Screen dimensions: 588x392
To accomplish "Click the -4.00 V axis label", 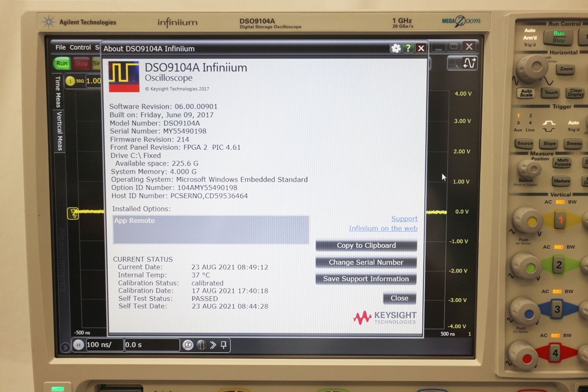I will pos(457,326).
